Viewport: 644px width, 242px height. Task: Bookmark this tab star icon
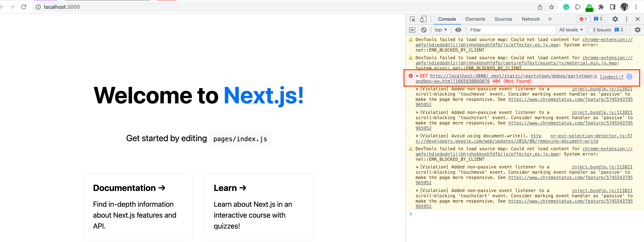551,7
